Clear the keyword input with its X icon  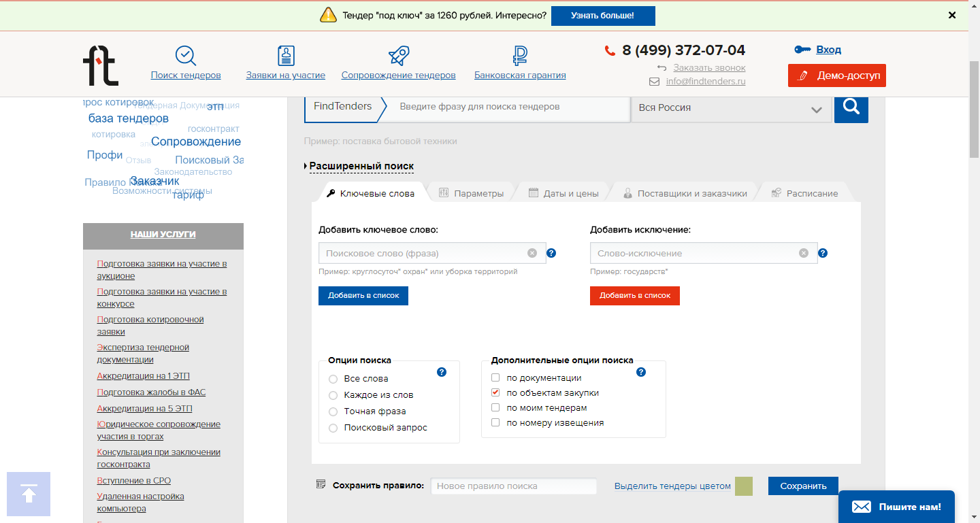(x=532, y=253)
